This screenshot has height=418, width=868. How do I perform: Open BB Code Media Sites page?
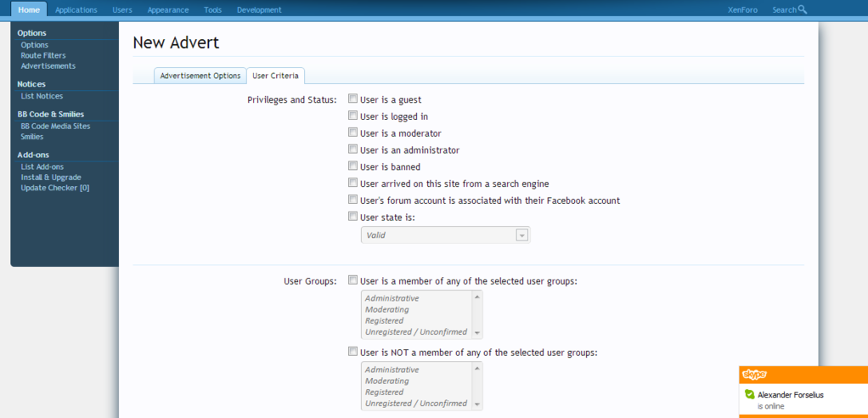point(55,126)
